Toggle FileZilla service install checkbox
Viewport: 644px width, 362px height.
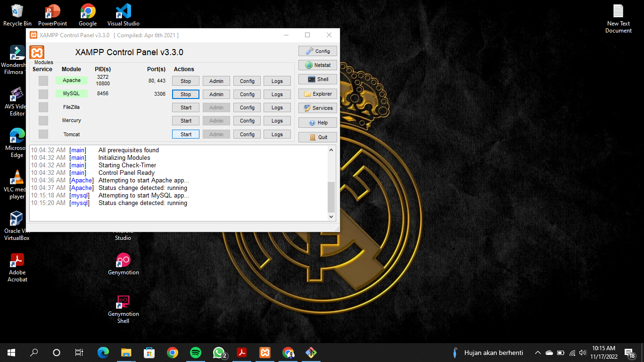tap(43, 107)
